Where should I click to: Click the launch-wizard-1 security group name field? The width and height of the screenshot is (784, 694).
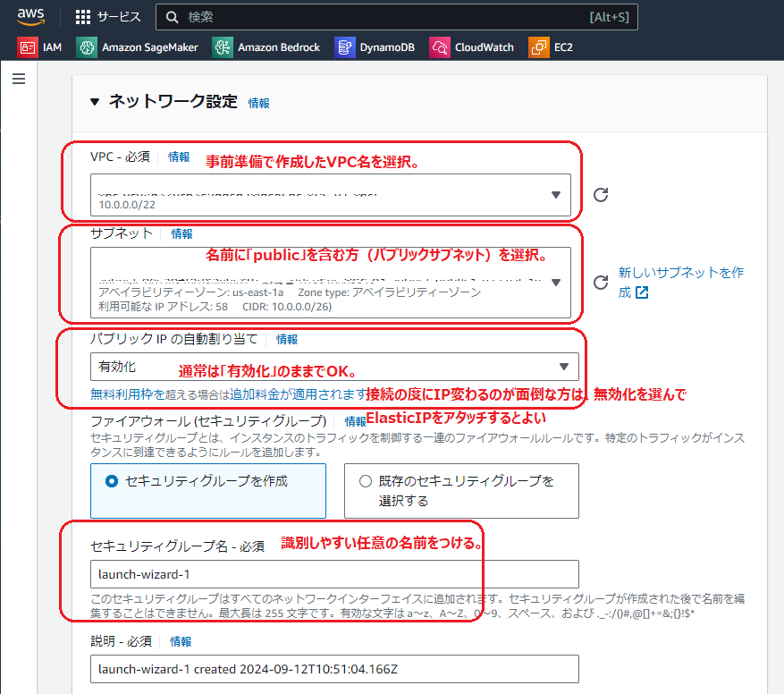[334, 574]
